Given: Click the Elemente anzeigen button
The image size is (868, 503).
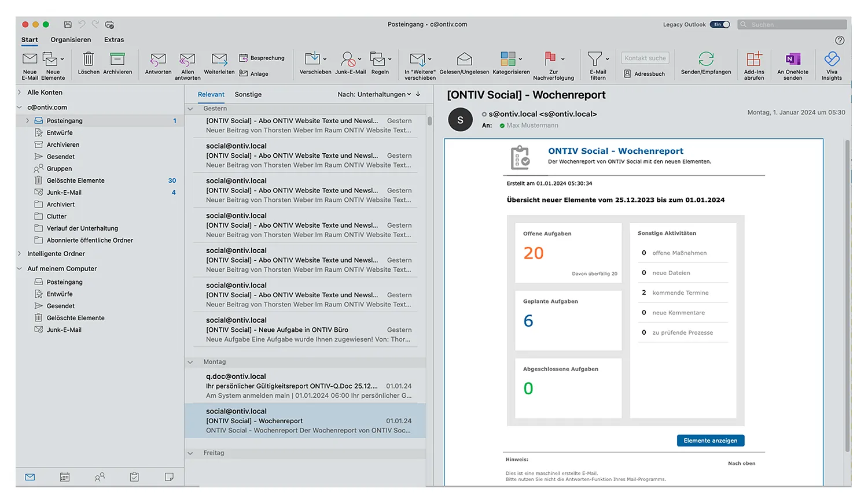Looking at the screenshot, I should tap(710, 441).
